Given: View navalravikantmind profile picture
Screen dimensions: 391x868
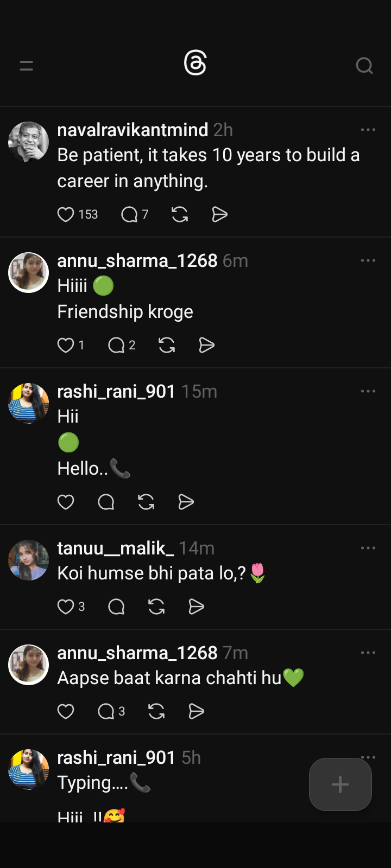Looking at the screenshot, I should 29,142.
